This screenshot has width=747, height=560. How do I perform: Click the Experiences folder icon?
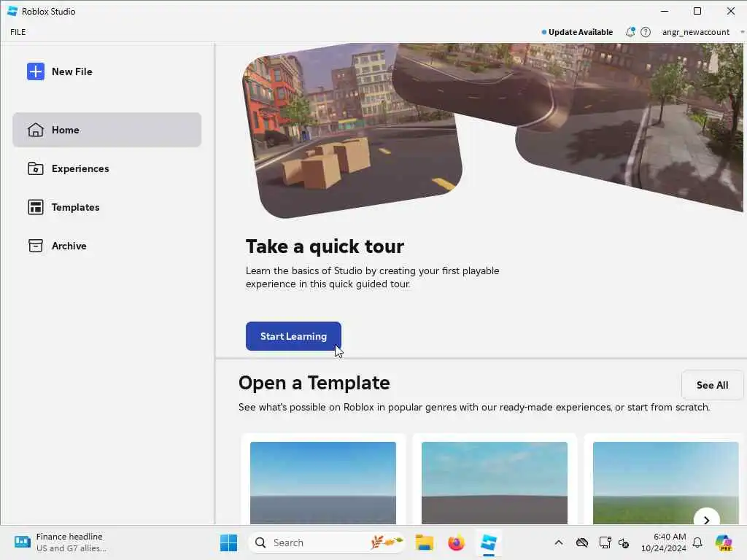point(36,168)
